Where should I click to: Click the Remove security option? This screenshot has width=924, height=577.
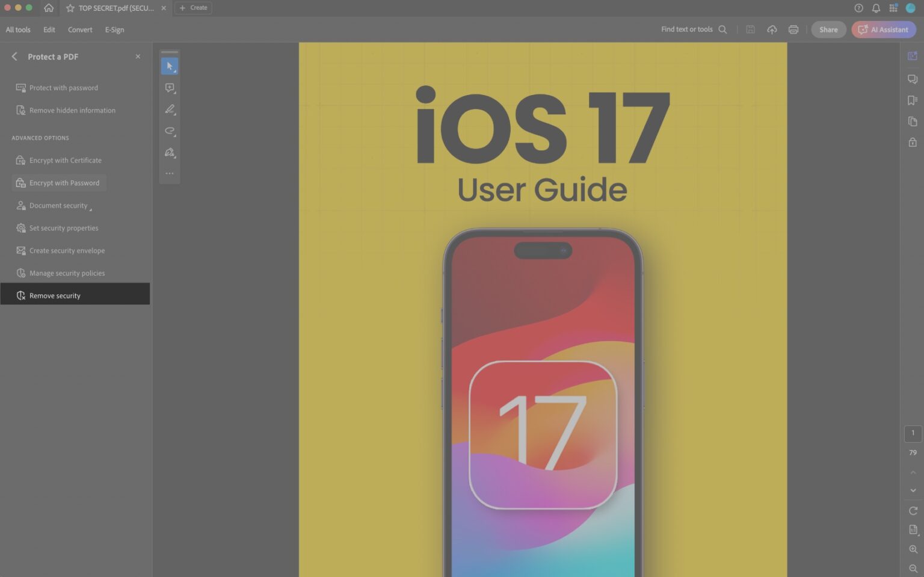55,295
